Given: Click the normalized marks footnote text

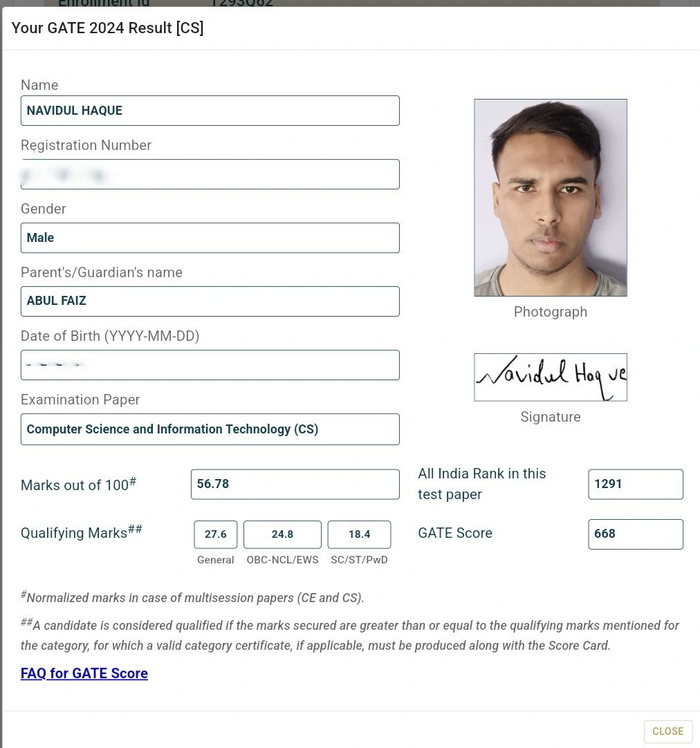Looking at the screenshot, I should (x=194, y=597).
